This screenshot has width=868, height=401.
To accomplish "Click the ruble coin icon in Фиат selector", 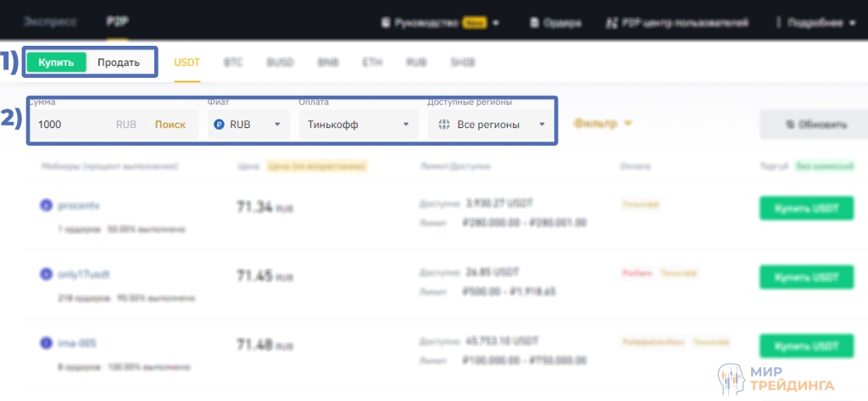I will 219,125.
